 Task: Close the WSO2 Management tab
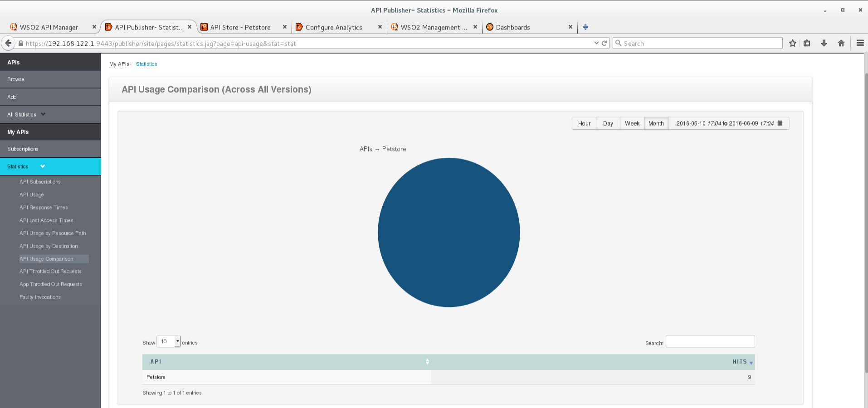click(x=475, y=27)
